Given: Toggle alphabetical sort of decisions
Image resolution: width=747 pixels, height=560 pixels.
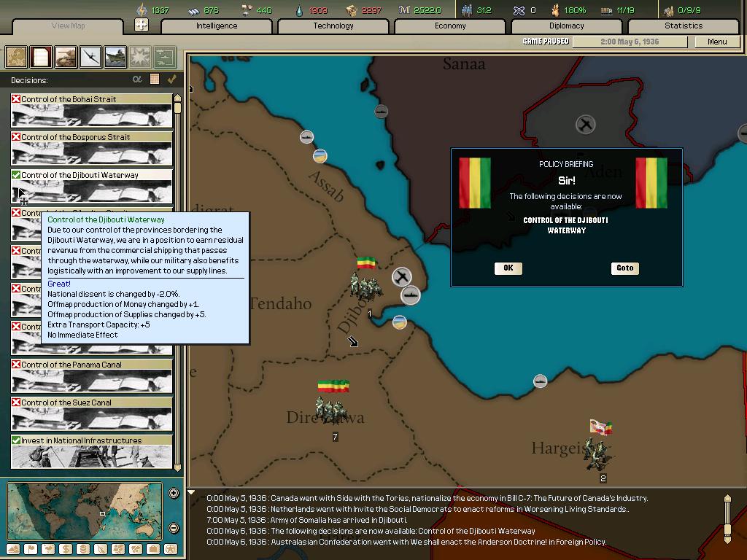Looking at the screenshot, I should pyautogui.click(x=137, y=79).
